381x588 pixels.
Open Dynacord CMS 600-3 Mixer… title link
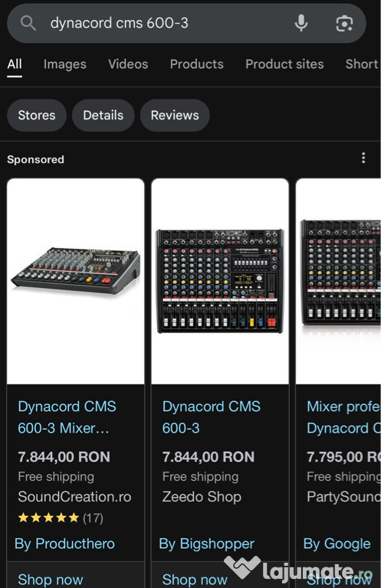[67, 417]
